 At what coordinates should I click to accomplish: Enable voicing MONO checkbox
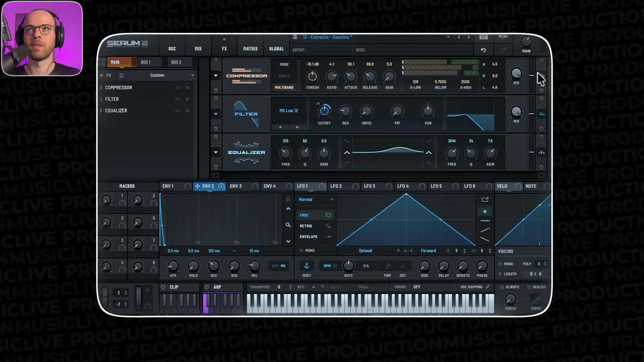pos(500,264)
